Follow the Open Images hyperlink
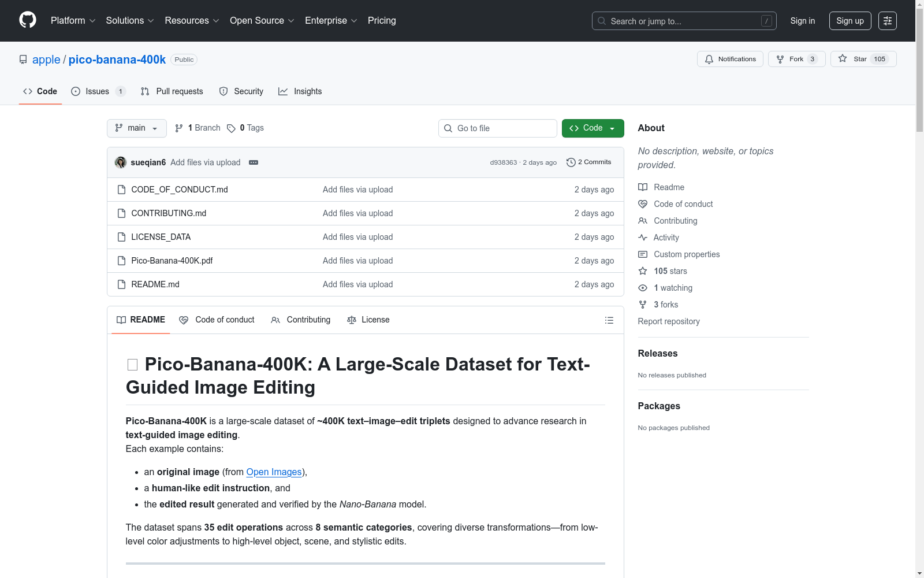924x578 pixels. tap(274, 472)
